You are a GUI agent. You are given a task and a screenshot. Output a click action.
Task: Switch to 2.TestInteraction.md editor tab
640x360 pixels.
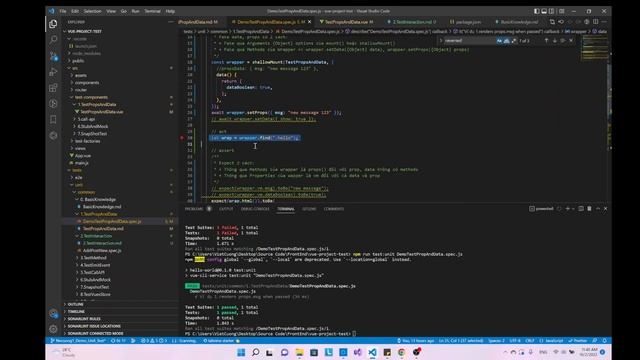point(411,22)
